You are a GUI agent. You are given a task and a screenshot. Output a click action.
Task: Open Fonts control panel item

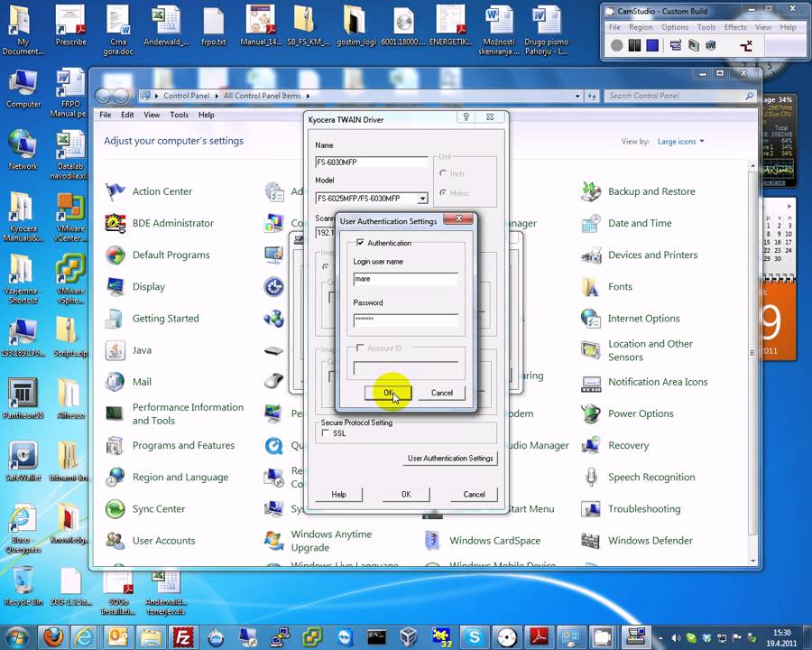click(x=606, y=287)
